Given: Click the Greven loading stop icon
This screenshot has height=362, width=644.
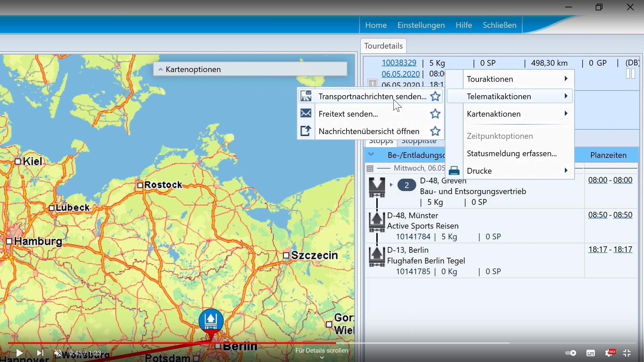Looking at the screenshot, I should (x=377, y=187).
